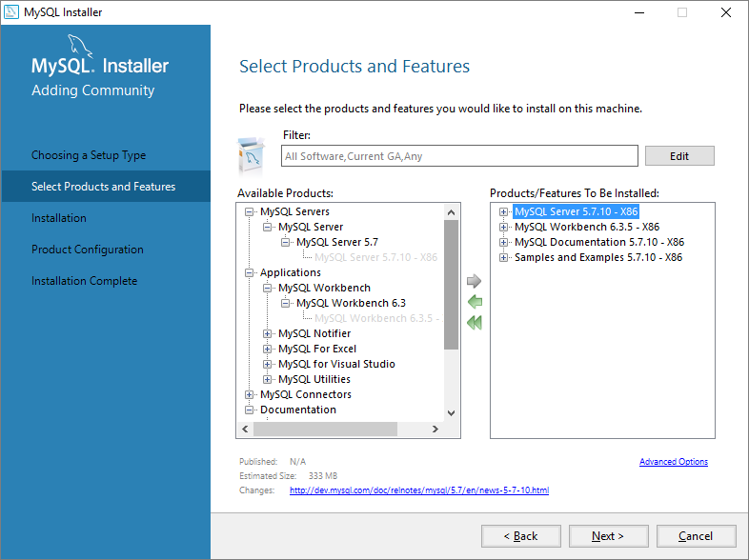The height and width of the screenshot is (560, 749).
Task: Expand the MySQL Utilities node
Action: (x=267, y=380)
